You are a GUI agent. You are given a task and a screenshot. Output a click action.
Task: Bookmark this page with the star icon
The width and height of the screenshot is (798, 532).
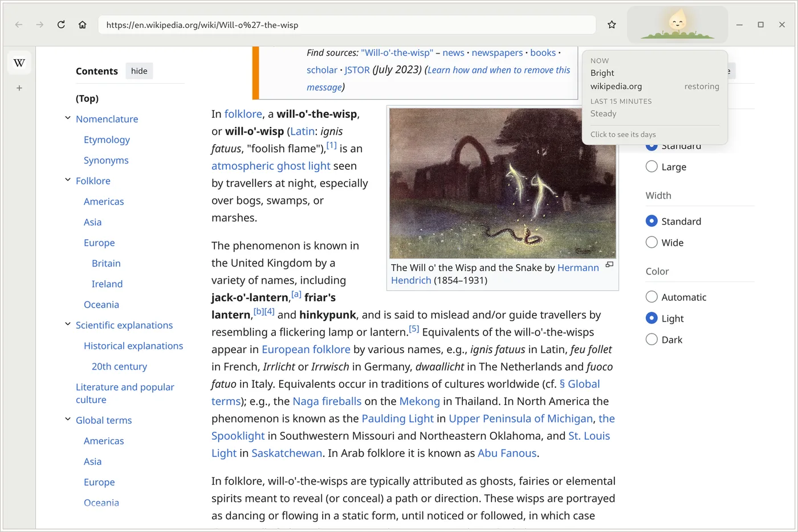[612, 24]
